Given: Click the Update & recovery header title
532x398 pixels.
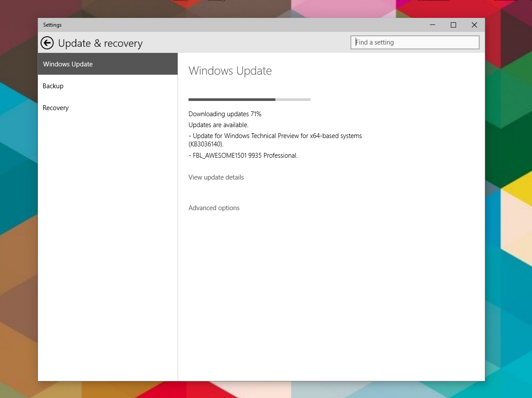Looking at the screenshot, I should coord(100,43).
